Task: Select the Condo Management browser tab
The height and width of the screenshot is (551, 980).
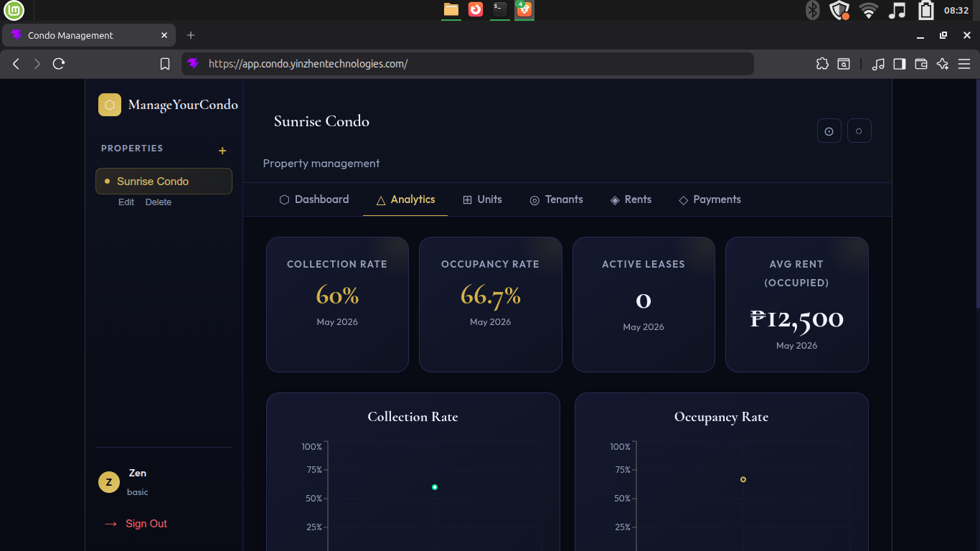Action: pyautogui.click(x=89, y=35)
